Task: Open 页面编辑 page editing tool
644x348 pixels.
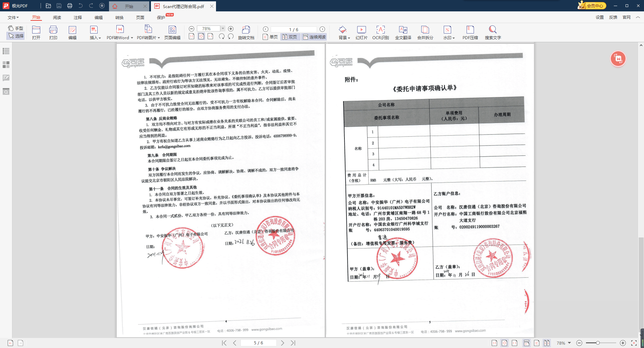Action: (x=172, y=32)
